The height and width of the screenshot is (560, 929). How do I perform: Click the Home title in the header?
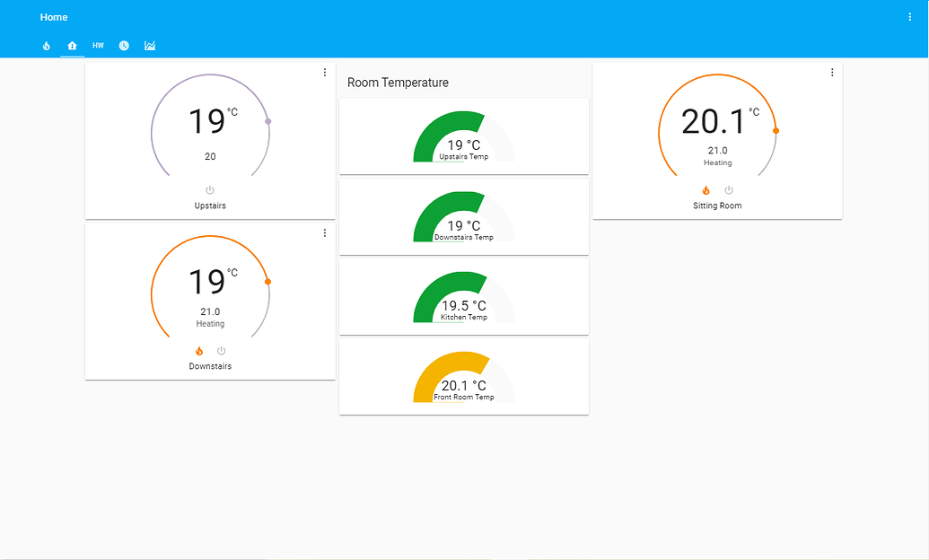[x=53, y=16]
